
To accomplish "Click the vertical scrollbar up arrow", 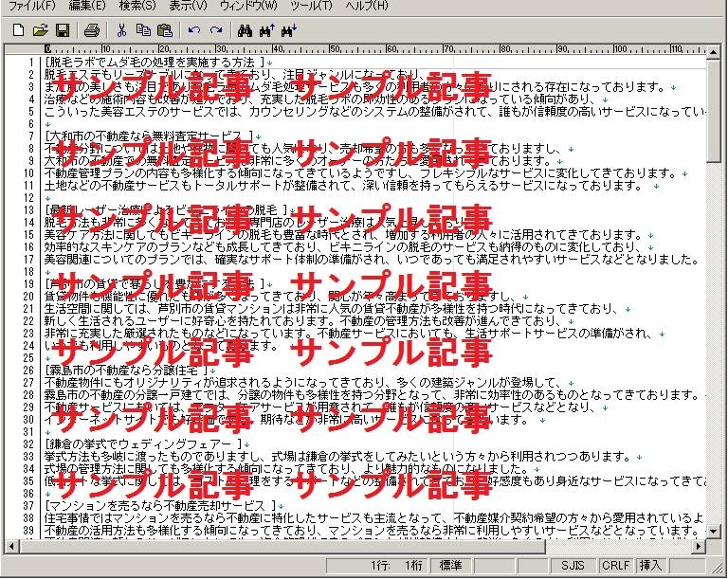I will coord(714,51).
